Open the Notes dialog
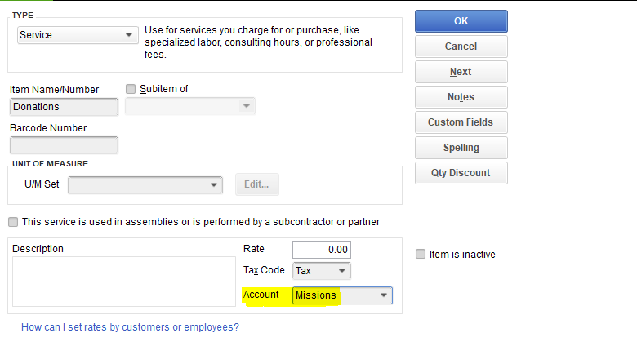 click(x=461, y=97)
